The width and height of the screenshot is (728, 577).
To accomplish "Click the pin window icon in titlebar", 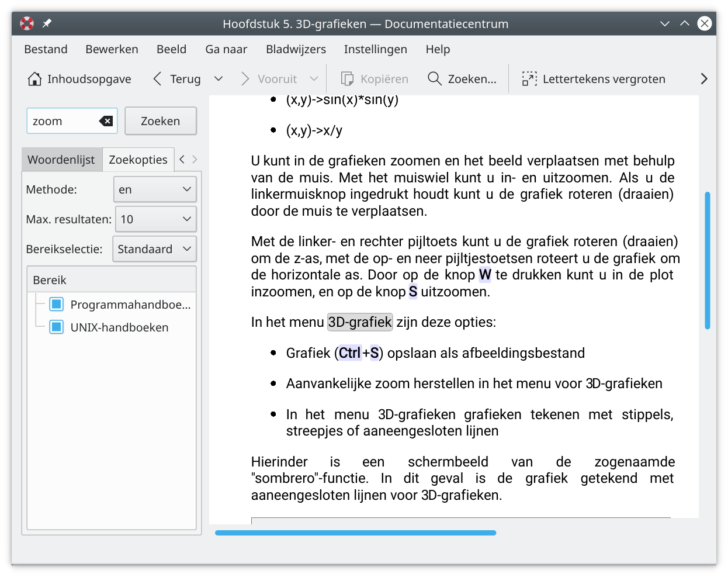I will coord(47,23).
